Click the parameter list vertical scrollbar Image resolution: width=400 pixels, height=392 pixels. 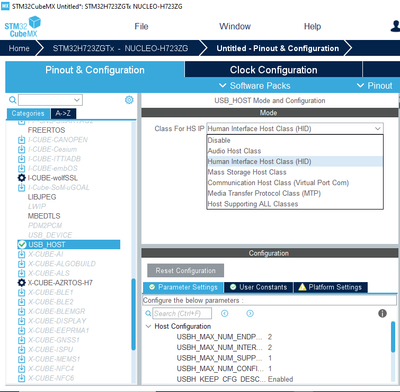click(393, 337)
